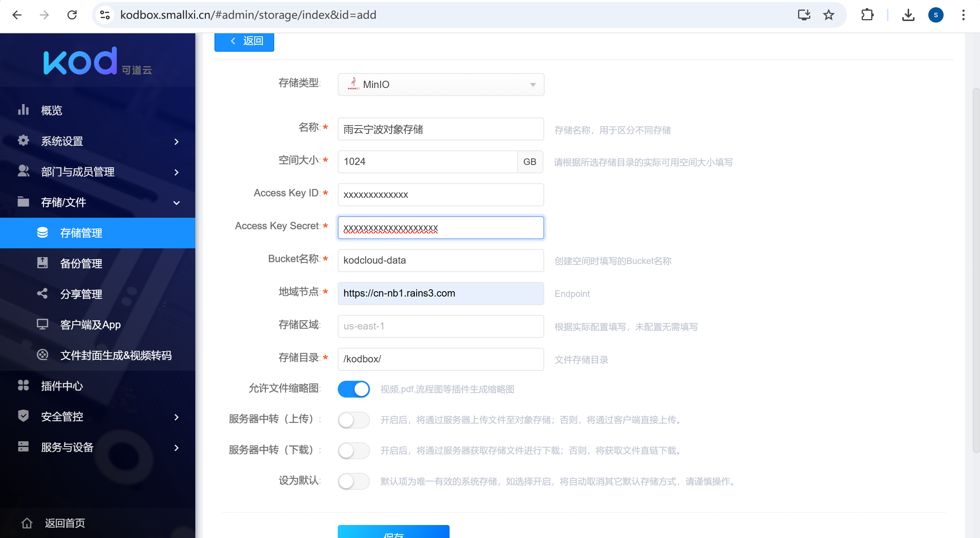Open the 存储类型 MinIO dropdown

441,85
